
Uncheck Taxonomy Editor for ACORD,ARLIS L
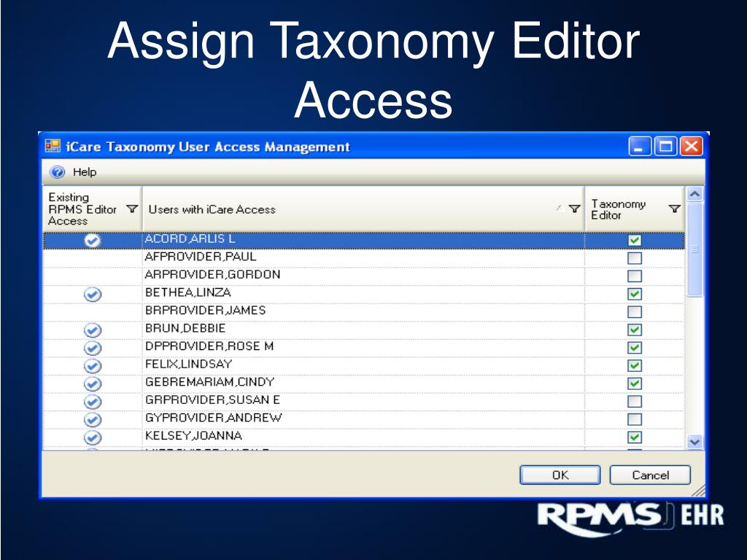[x=634, y=240]
